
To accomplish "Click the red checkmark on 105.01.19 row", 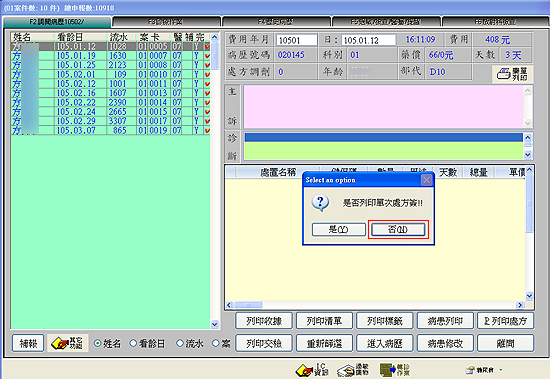I will [x=207, y=56].
